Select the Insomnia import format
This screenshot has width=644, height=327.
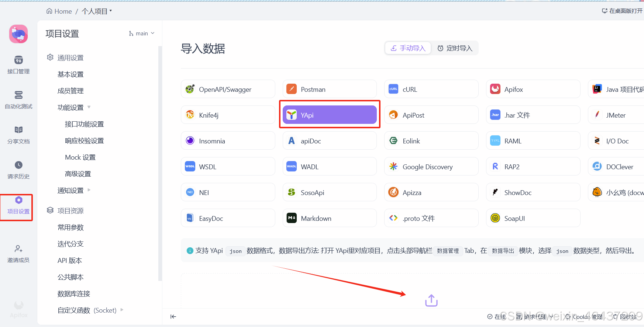[x=228, y=141]
